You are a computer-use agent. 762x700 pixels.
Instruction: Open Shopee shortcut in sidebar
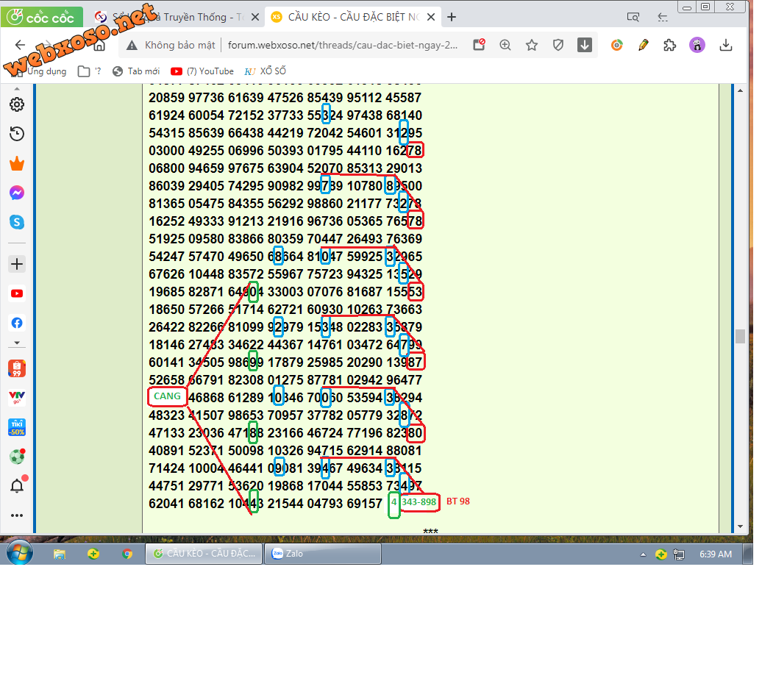pyautogui.click(x=16, y=368)
